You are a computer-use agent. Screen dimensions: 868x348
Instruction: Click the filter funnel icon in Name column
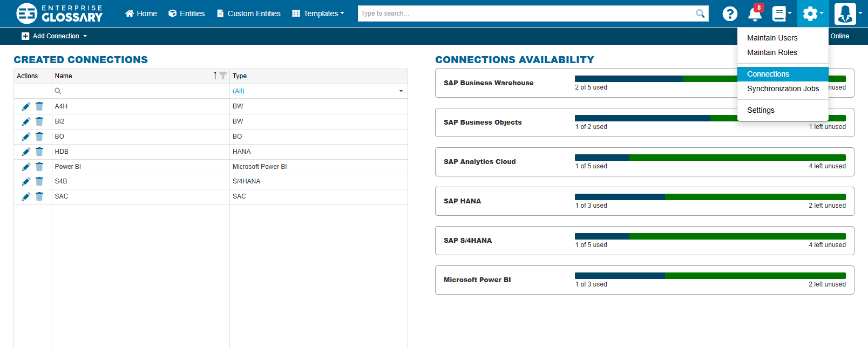click(x=223, y=76)
